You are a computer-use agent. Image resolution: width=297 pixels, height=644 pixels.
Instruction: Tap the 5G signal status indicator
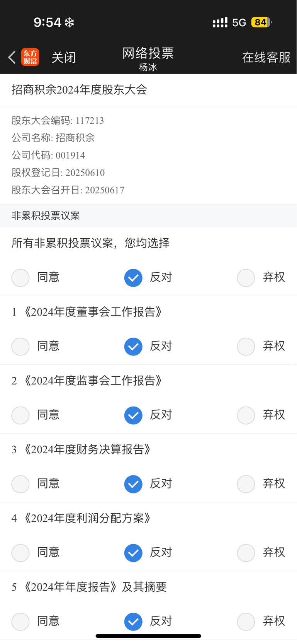(239, 22)
